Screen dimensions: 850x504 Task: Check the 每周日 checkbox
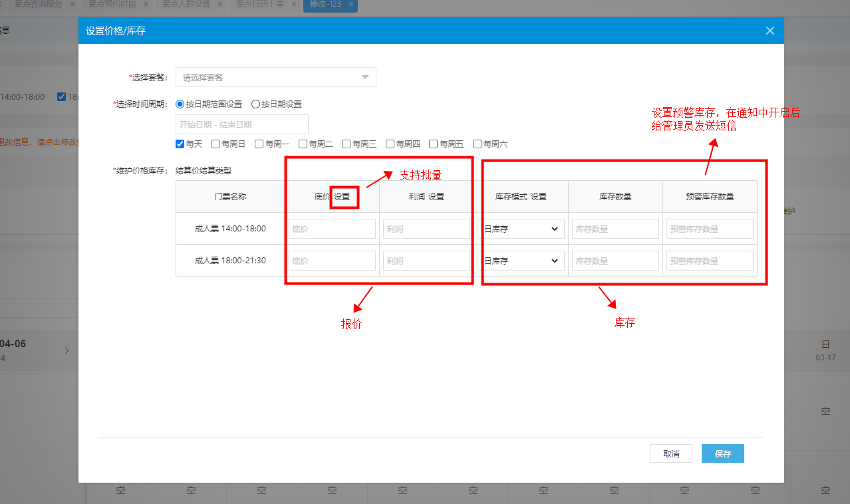(x=215, y=144)
